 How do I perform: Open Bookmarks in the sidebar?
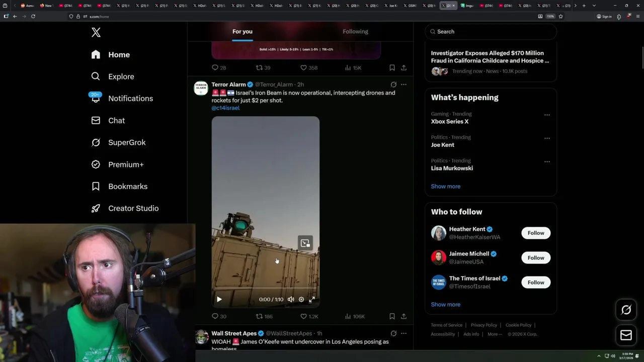119,187
